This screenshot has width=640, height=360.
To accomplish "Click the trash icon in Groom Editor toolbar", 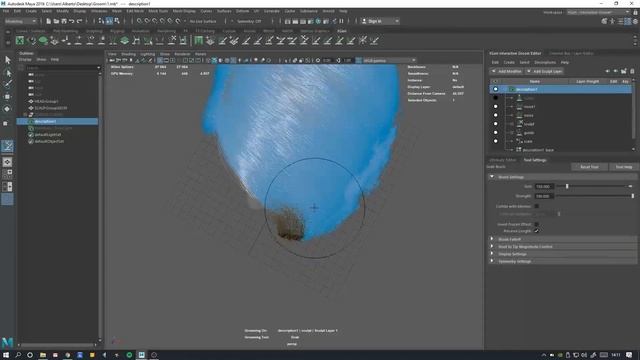I will [632, 71].
